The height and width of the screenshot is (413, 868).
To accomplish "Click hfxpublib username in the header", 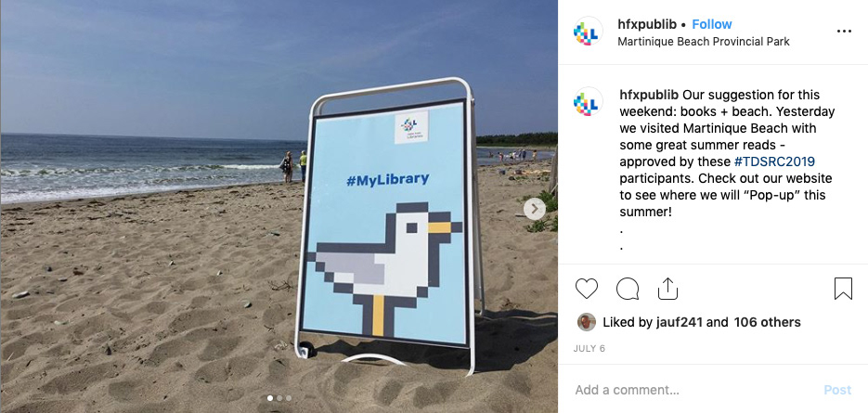I will pyautogui.click(x=647, y=24).
